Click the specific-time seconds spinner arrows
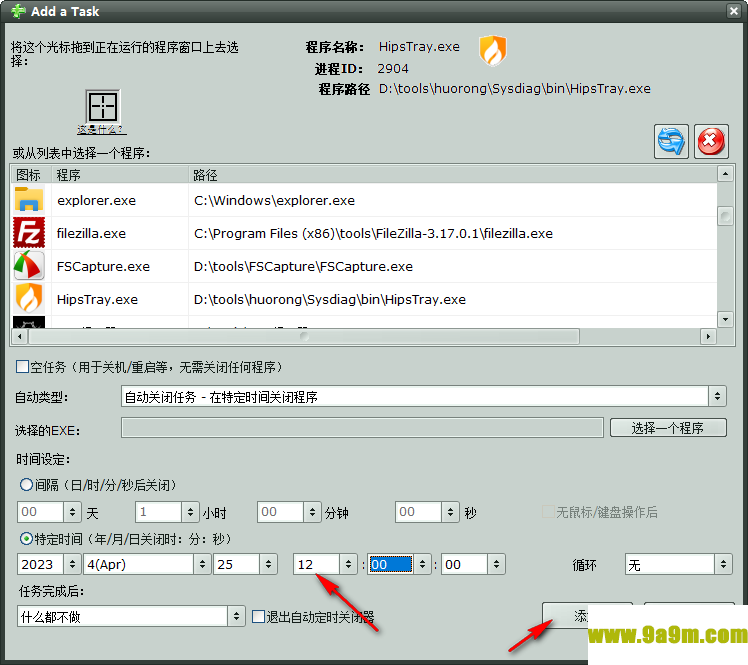Viewport: 748px width, 665px height. [496, 564]
